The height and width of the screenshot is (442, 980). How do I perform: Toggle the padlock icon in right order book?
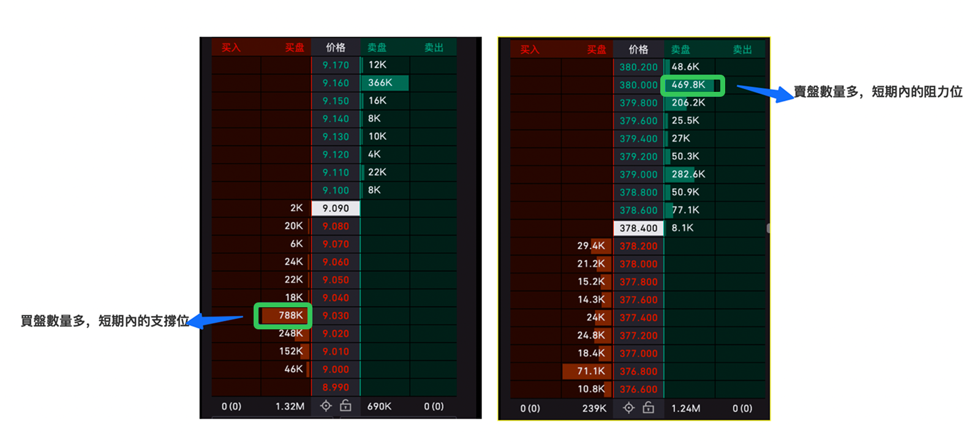tap(649, 408)
